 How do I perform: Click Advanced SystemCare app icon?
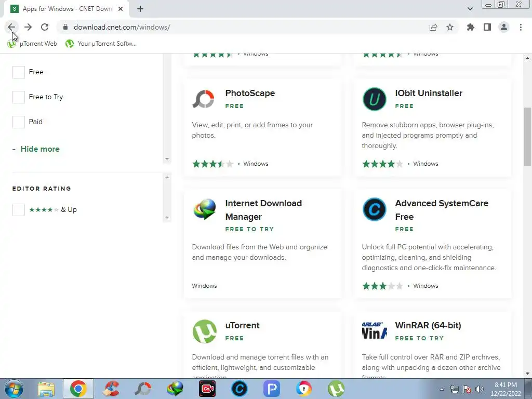(374, 209)
